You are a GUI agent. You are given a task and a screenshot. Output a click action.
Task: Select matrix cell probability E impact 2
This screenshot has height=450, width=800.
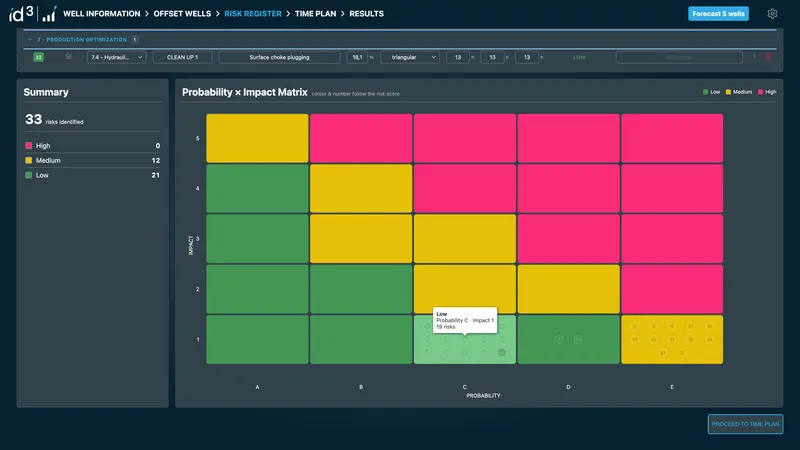coord(672,289)
